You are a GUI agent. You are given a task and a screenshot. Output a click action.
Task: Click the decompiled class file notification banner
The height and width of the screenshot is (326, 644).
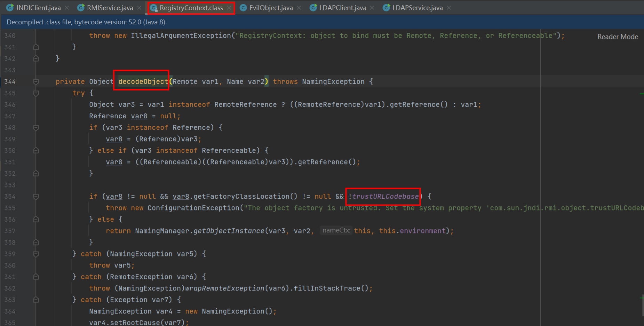coord(322,22)
